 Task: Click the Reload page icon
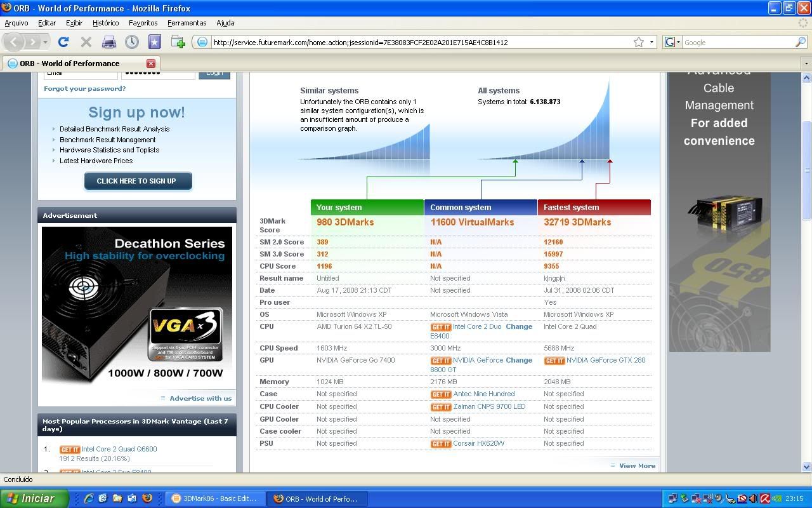point(63,42)
